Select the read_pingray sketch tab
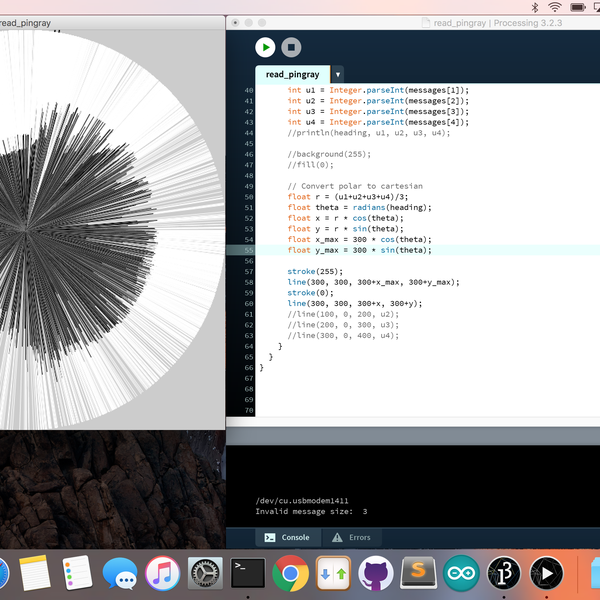The image size is (600, 600). click(x=292, y=74)
